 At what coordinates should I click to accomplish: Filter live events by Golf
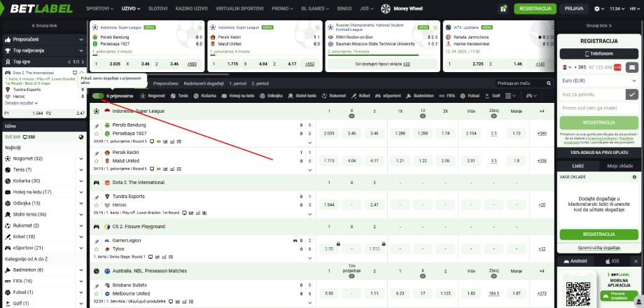(x=493, y=96)
